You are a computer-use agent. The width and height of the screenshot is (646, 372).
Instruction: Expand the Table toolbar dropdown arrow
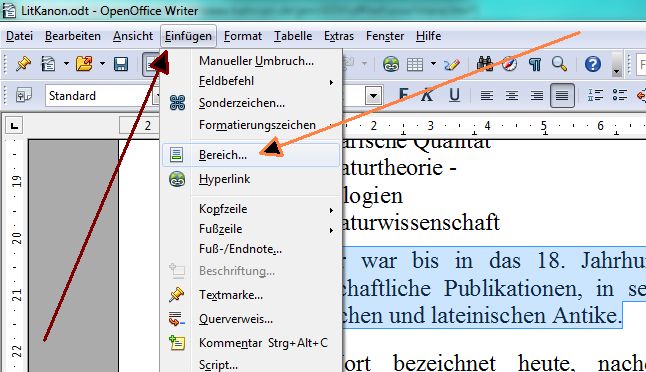(433, 64)
